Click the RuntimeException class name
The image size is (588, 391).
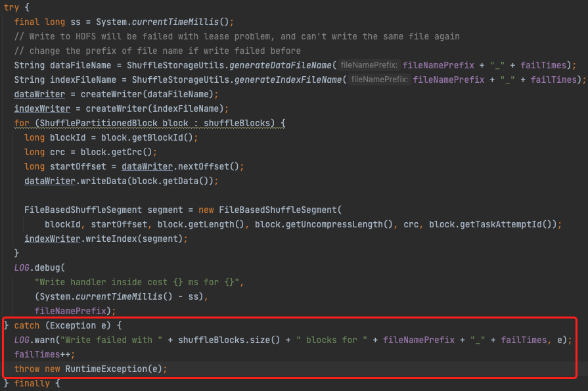pos(106,369)
